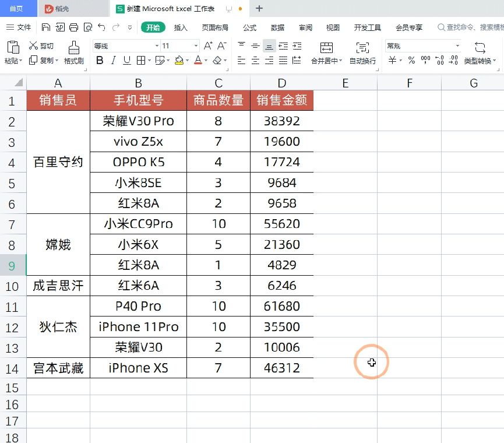This screenshot has height=443, width=504.
Task: Activate the Format Painter brush
Action: pos(74,48)
